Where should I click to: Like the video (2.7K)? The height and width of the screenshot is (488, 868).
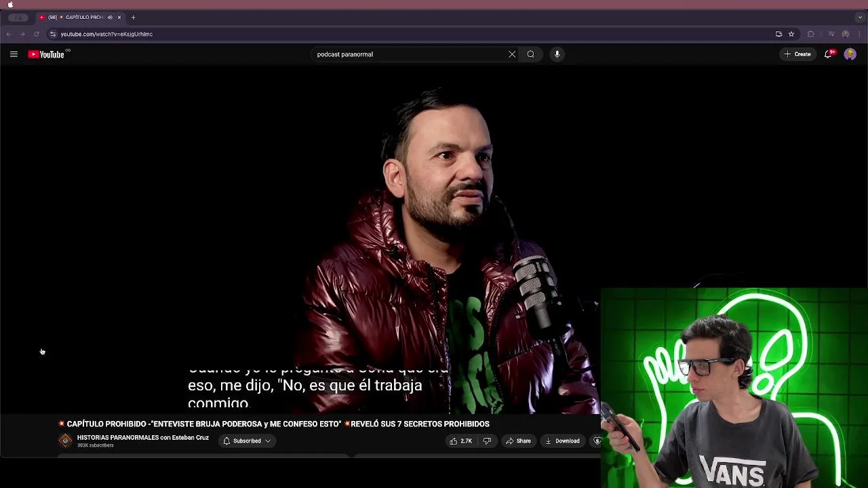461,441
